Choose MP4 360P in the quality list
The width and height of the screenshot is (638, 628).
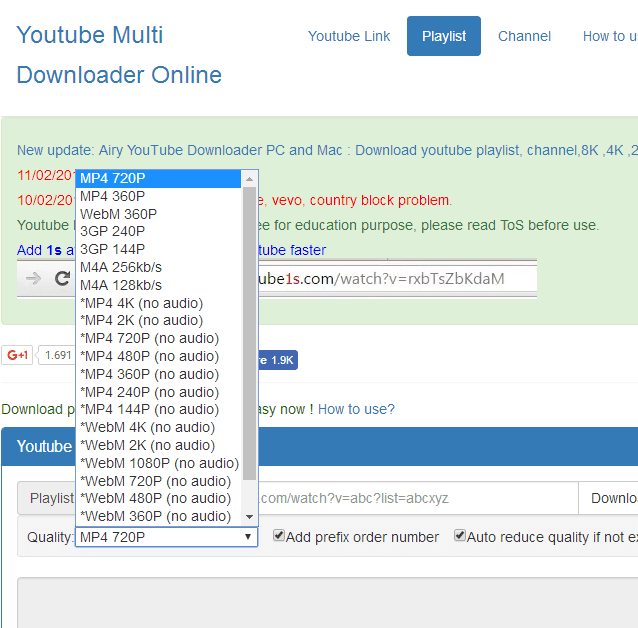[x=158, y=196]
